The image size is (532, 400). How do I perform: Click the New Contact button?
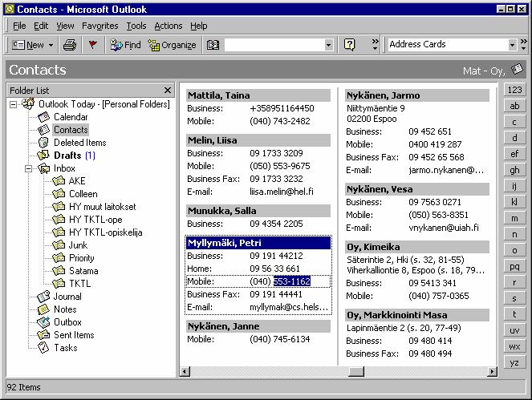pos(27,45)
